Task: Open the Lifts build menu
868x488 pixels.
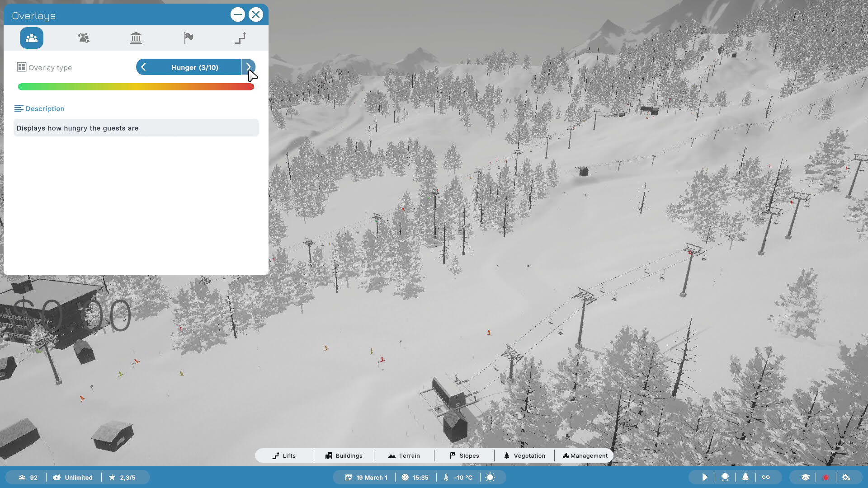Action: click(x=284, y=455)
